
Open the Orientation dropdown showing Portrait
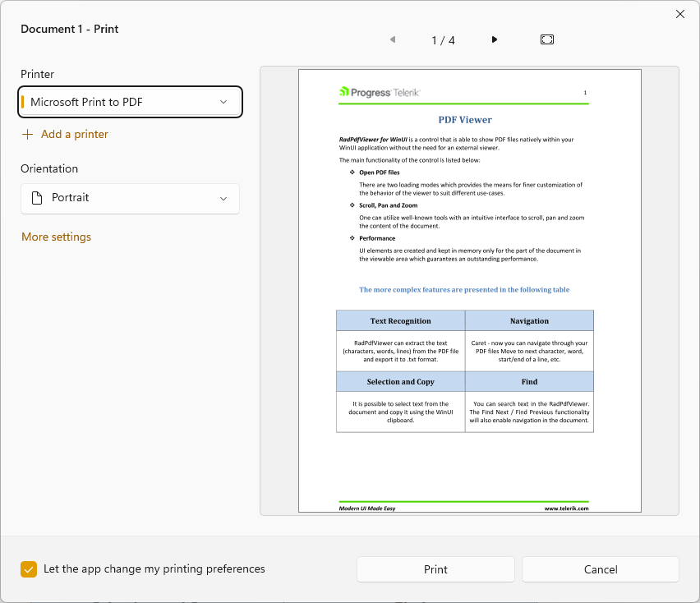point(130,198)
